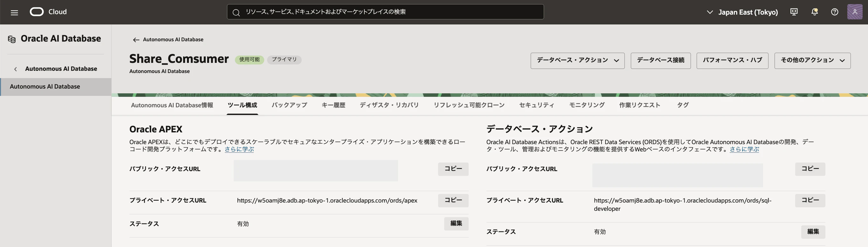868x247 pixels.
Task: Click the Autonomous AI Database breadcrumb link
Action: pos(173,40)
